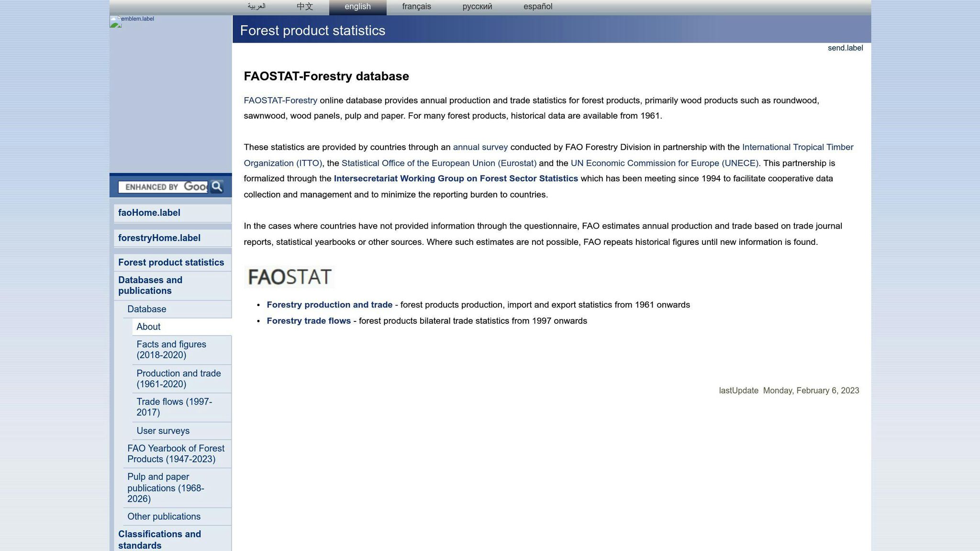The height and width of the screenshot is (551, 980).
Task: Select About in sidebar
Action: click(182, 327)
